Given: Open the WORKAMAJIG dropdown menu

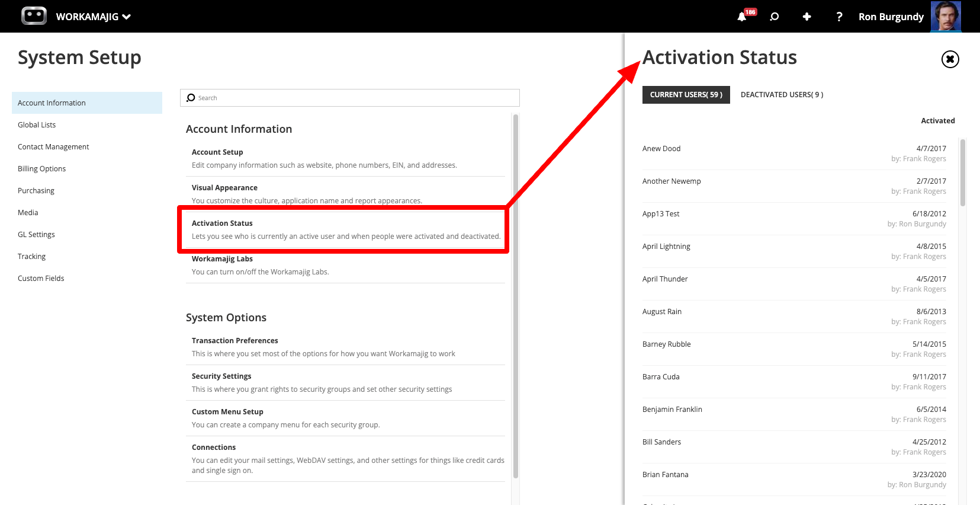Looking at the screenshot, I should (x=93, y=17).
